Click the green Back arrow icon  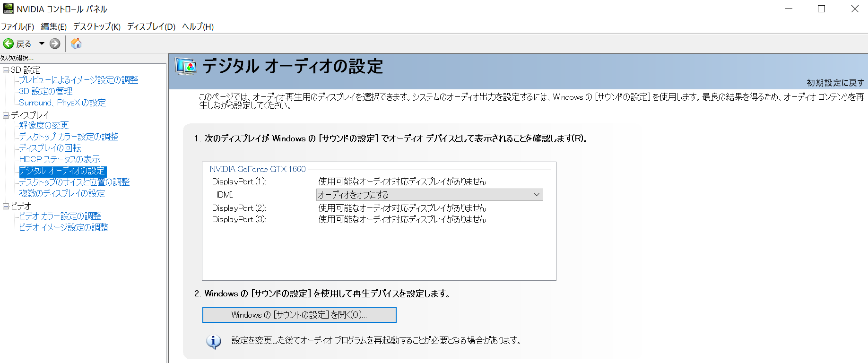(x=9, y=43)
